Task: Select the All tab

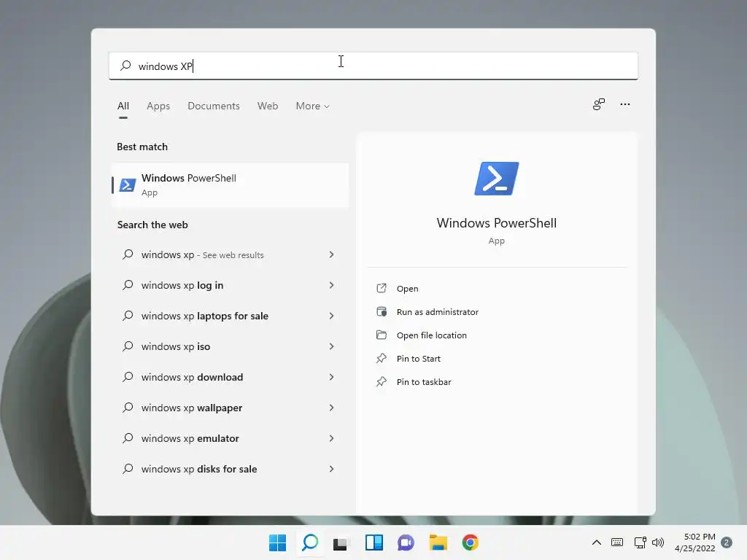Action: pyautogui.click(x=123, y=106)
